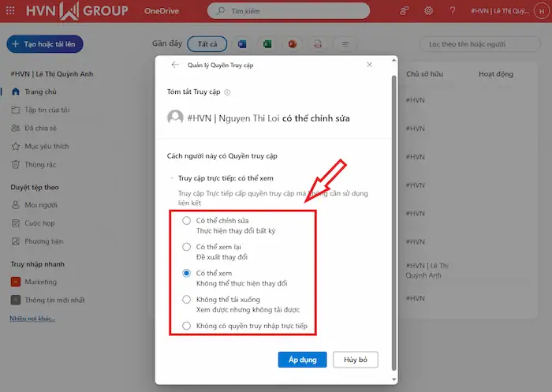Open the account avatar in header
The height and width of the screenshot is (392, 552).
[x=542, y=11]
